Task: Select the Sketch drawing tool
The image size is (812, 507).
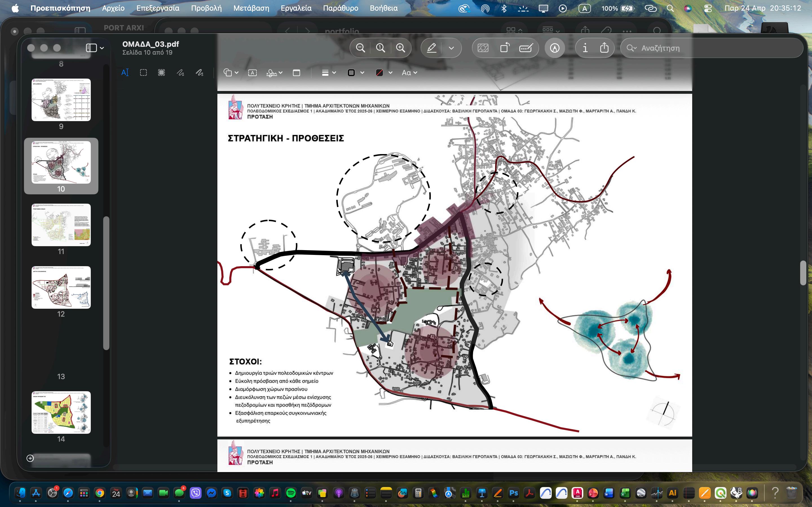Action: 180,73
